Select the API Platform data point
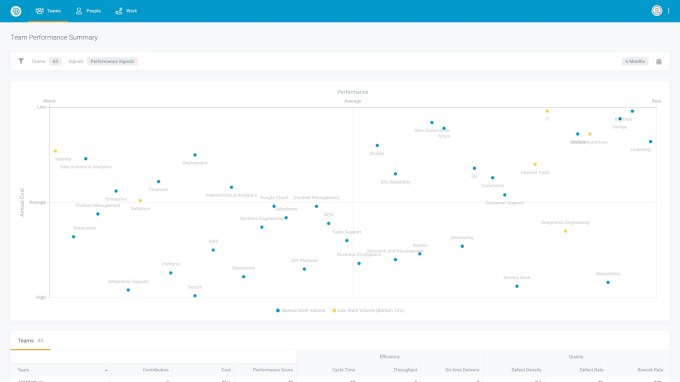 point(304,269)
